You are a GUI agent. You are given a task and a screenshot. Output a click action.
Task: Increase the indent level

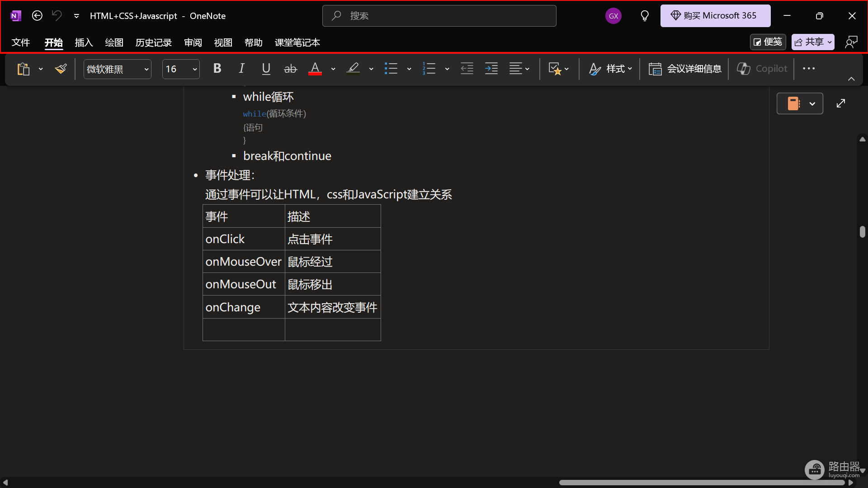(491, 69)
